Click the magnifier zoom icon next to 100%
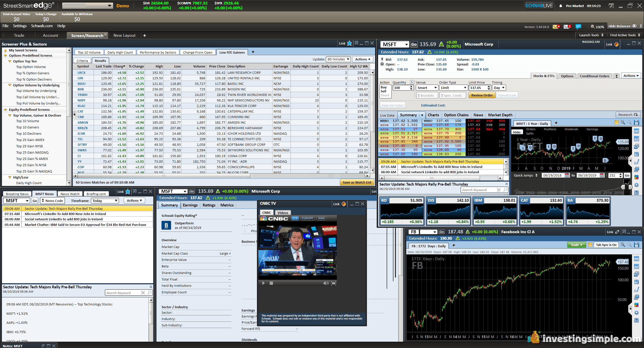The width and height of the screenshot is (644, 348). click(592, 26)
